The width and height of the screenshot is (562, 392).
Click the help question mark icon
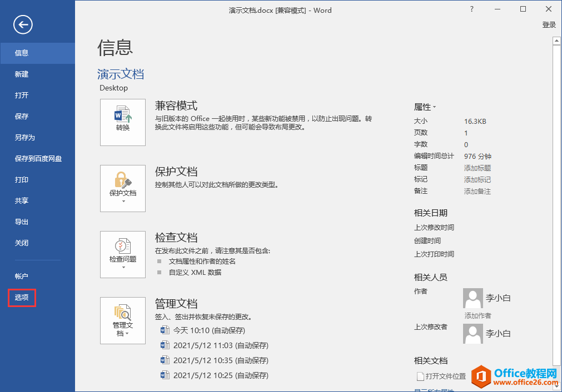pos(472,9)
